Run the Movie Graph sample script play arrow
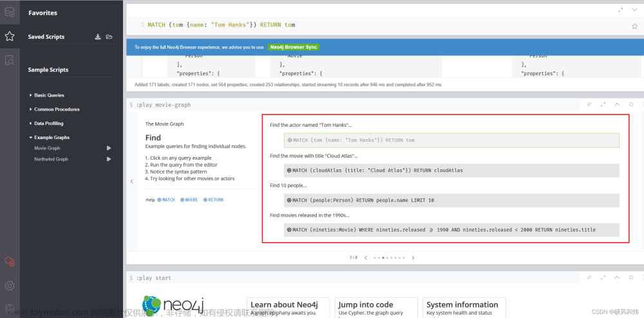The image size is (644, 318). [109, 148]
